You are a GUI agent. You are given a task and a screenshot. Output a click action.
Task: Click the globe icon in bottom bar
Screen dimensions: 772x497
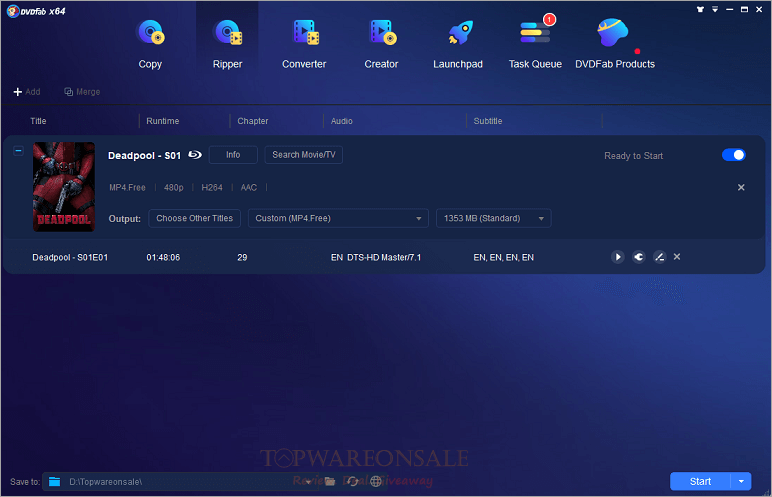376,481
